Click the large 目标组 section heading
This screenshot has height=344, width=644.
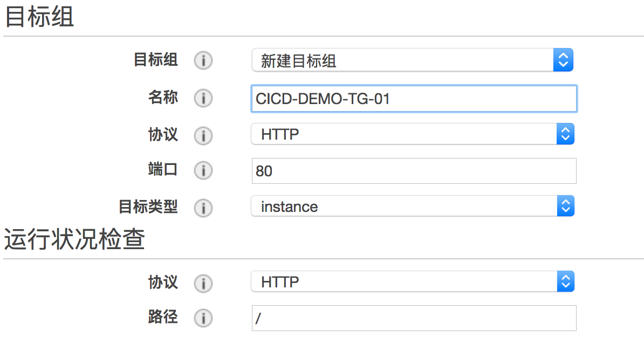39,18
